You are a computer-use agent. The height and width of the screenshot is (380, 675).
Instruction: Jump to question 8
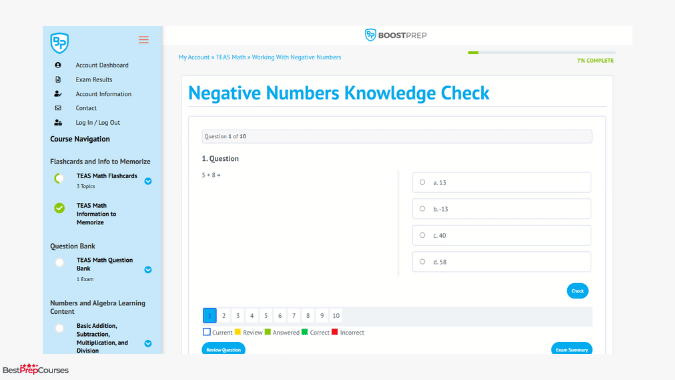(308, 315)
